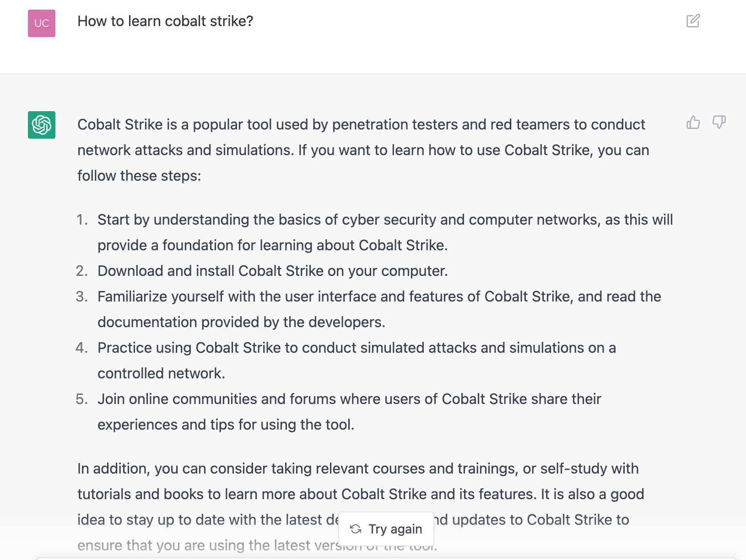Image resolution: width=746 pixels, height=560 pixels.
Task: Give the response a thumbs up
Action: [693, 123]
